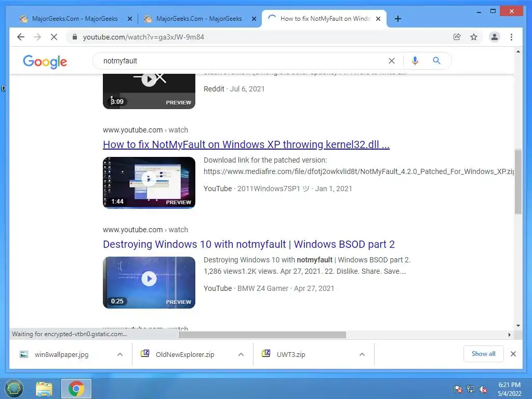Open OldNewExplorer.zip download
Screen dimensions: 532x399
pos(185,354)
